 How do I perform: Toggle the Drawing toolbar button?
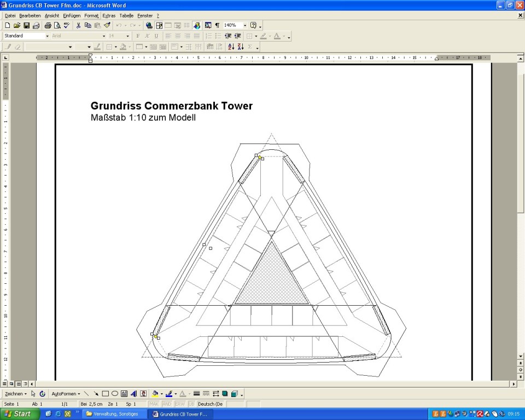click(x=197, y=26)
